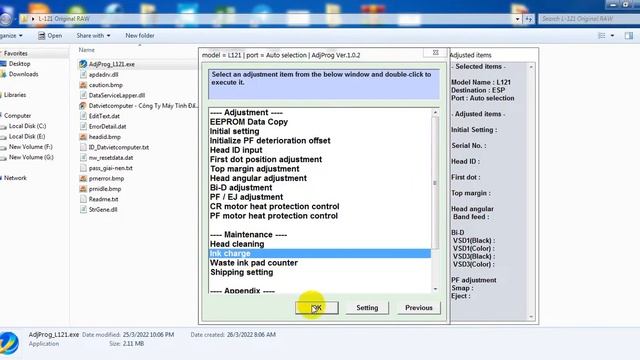Select the apdadrv.dll file icon

[x=83, y=75]
